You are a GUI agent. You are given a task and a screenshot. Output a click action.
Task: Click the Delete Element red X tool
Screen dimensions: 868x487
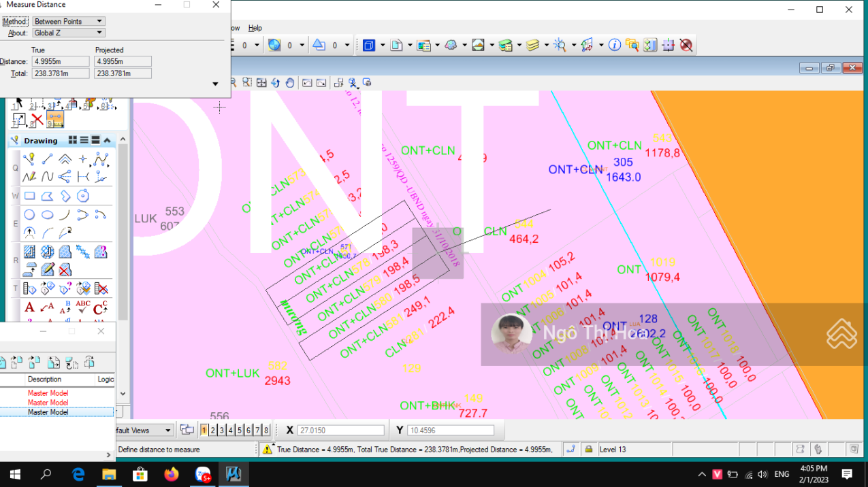37,120
